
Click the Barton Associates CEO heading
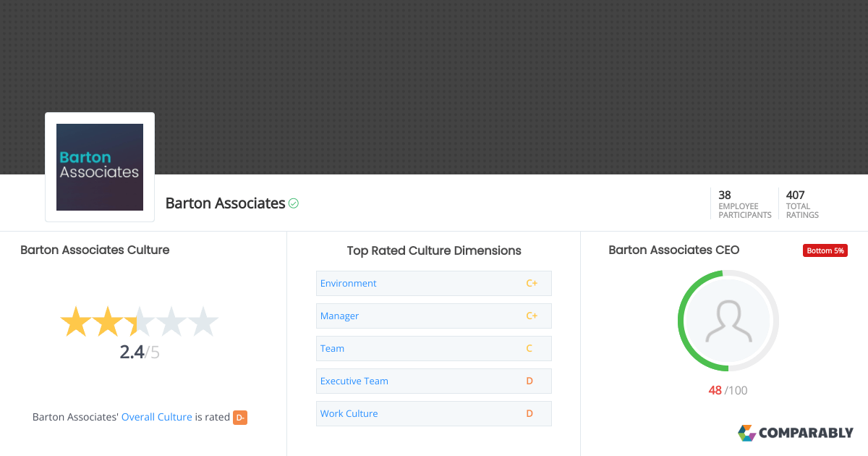[674, 250]
